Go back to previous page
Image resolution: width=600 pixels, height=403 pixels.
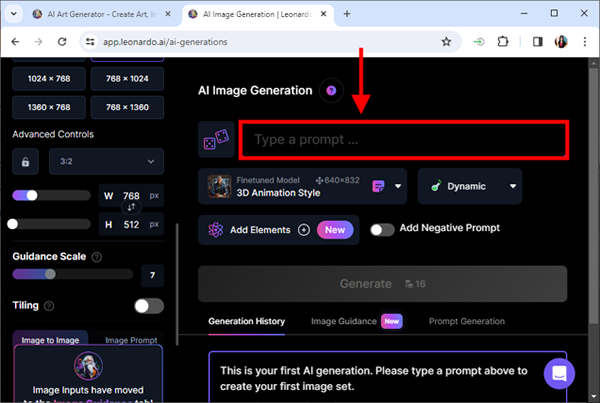tap(15, 42)
